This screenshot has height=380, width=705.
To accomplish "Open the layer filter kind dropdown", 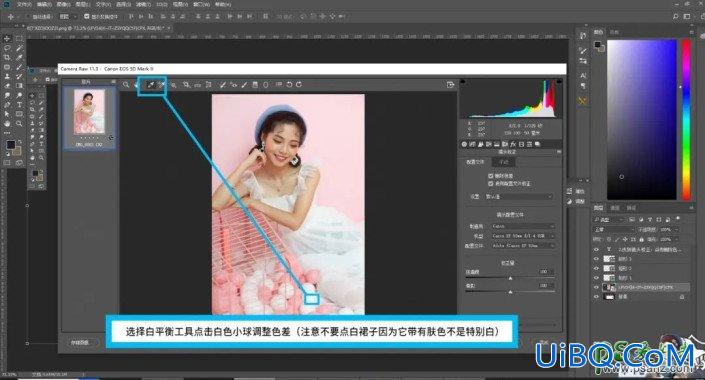I will [x=610, y=219].
